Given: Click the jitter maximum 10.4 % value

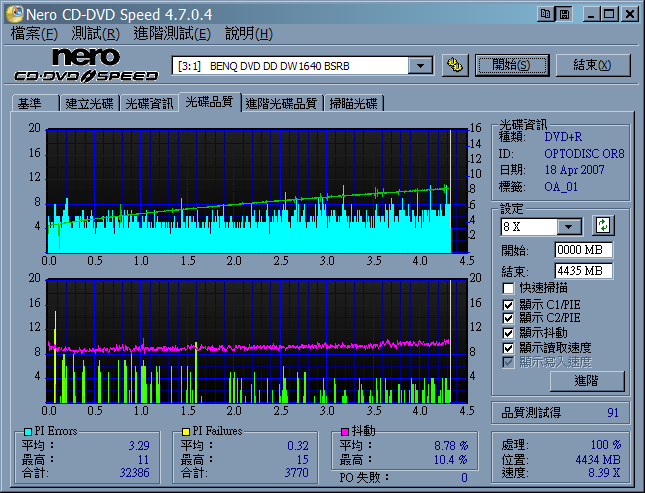Looking at the screenshot, I should pos(451,460).
